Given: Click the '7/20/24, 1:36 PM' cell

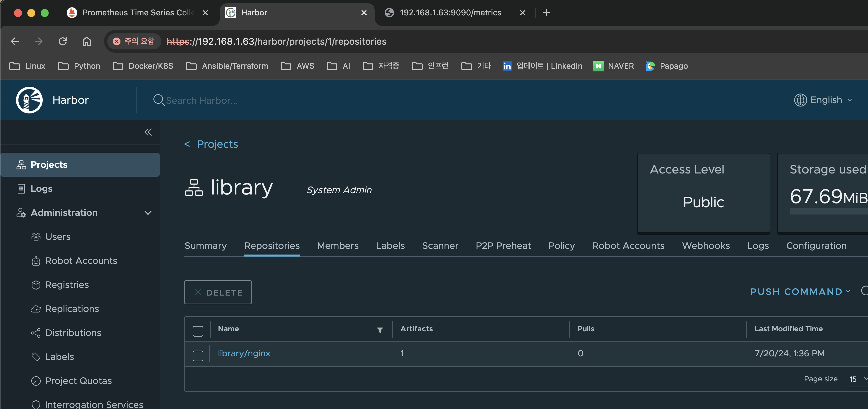Looking at the screenshot, I should pos(789,353).
